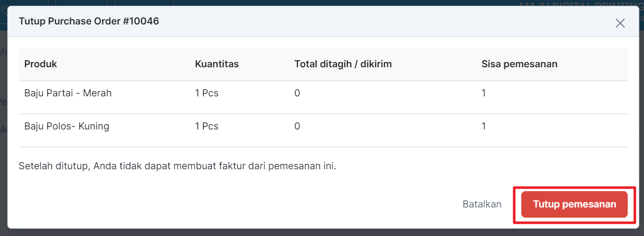Screen dimensions: 644x236
Task: Cancel with the Batalkan link
Action: (482, 204)
